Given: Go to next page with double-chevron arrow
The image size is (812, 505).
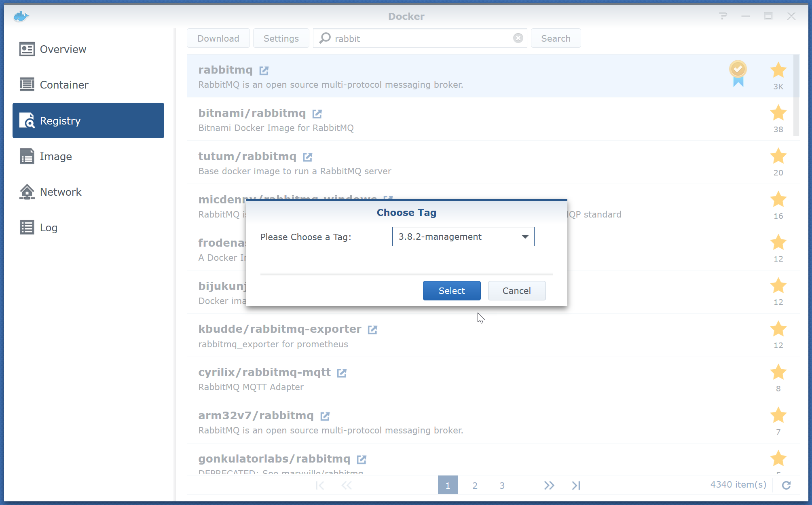Looking at the screenshot, I should click(x=549, y=485).
